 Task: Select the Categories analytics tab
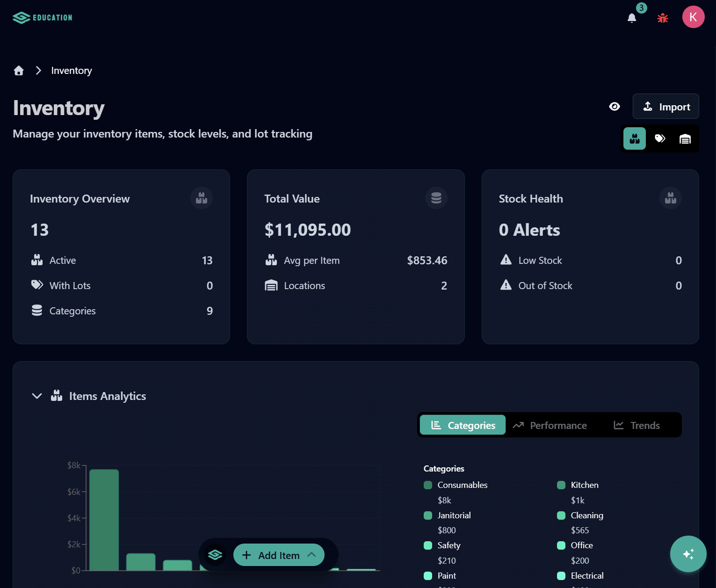pos(463,425)
